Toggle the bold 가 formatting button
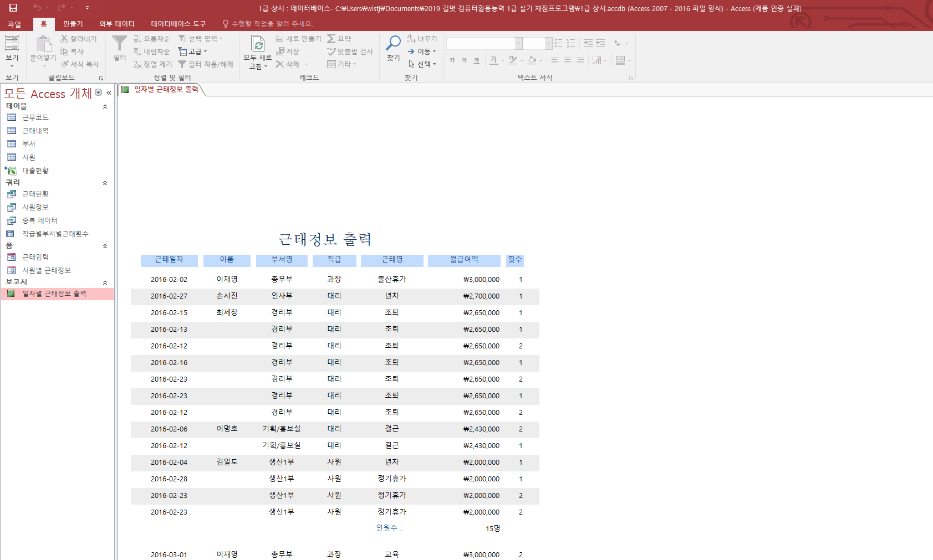The image size is (933, 560). [x=452, y=60]
